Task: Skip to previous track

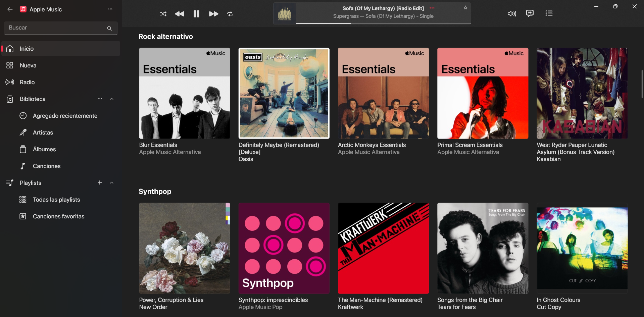Action: [x=180, y=14]
